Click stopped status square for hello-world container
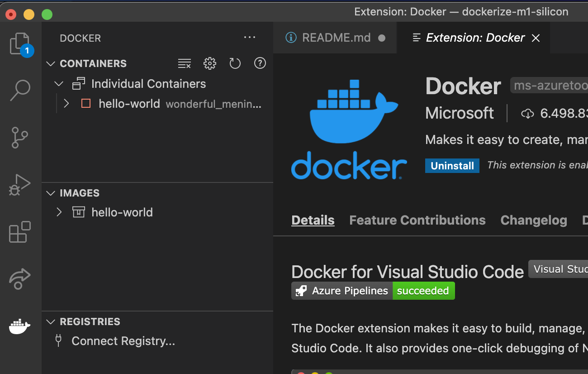This screenshot has height=374, width=588. point(86,104)
